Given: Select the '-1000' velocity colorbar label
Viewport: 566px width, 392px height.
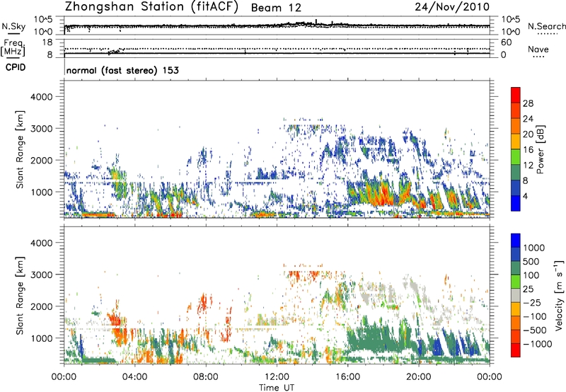Looking at the screenshot, I should (538, 344).
